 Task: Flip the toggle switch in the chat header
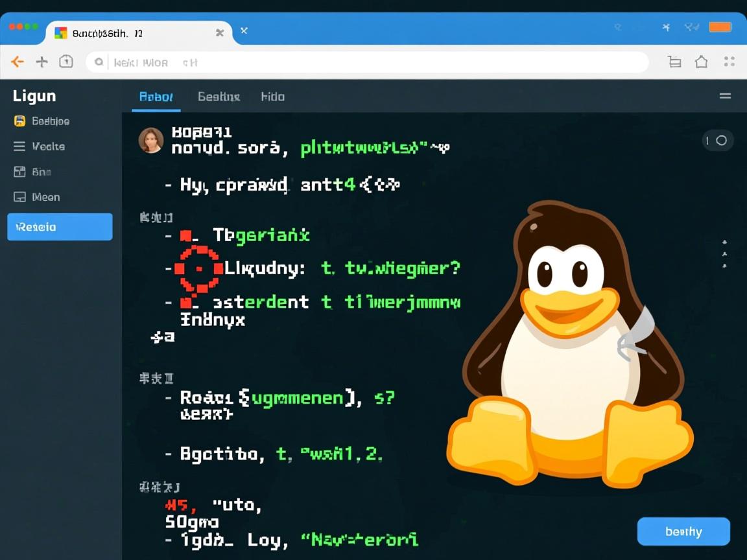click(717, 140)
